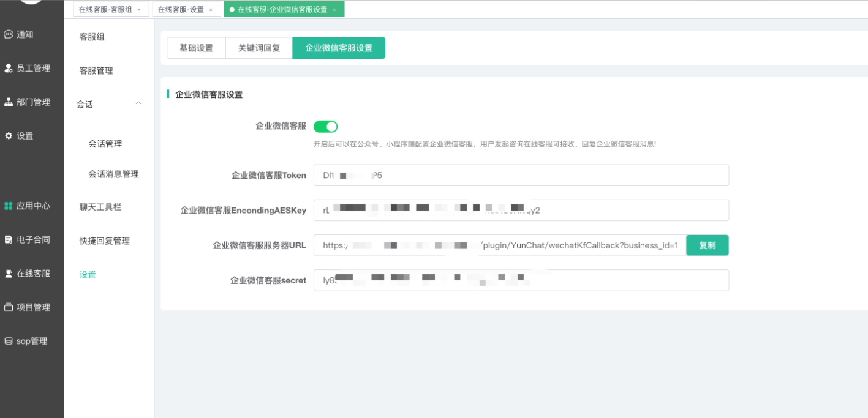Click the 通知 notification icon in sidebar

tap(9, 35)
